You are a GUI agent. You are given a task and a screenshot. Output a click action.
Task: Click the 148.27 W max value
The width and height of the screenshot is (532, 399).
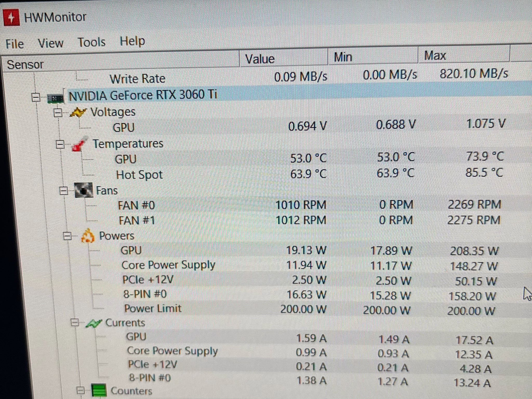click(474, 266)
